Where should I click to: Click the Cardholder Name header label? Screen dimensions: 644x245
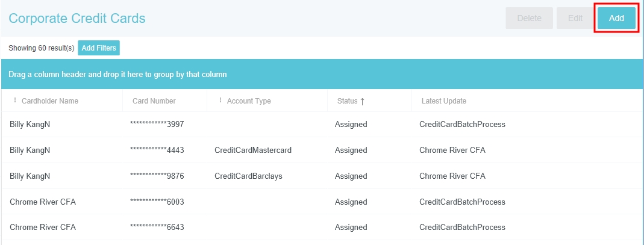coord(50,101)
